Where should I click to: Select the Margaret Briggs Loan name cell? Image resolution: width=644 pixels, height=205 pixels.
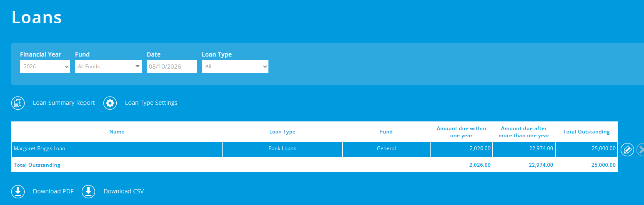click(x=117, y=150)
